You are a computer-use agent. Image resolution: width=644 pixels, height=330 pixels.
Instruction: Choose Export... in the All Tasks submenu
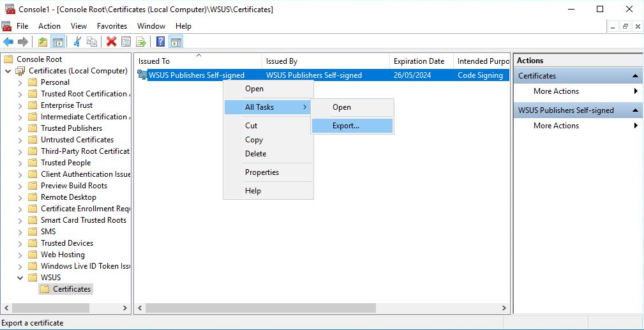pos(352,126)
